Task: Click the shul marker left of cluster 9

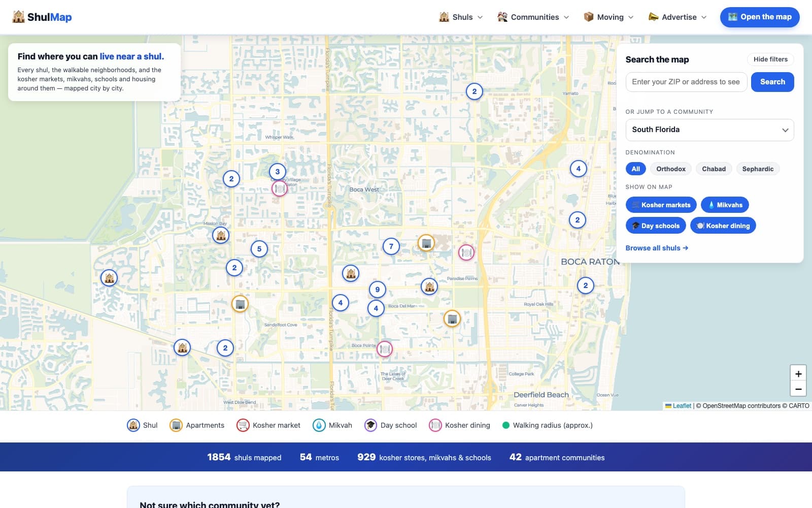Action: coord(351,273)
